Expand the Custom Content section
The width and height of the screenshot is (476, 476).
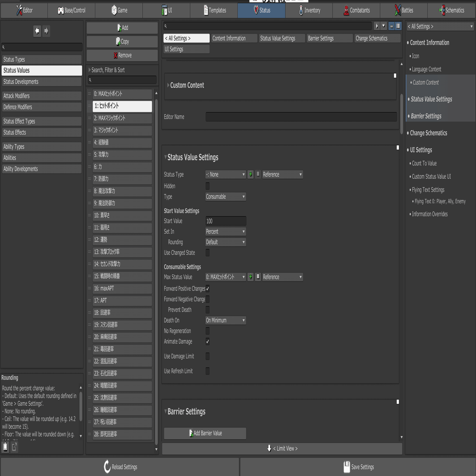(x=168, y=85)
